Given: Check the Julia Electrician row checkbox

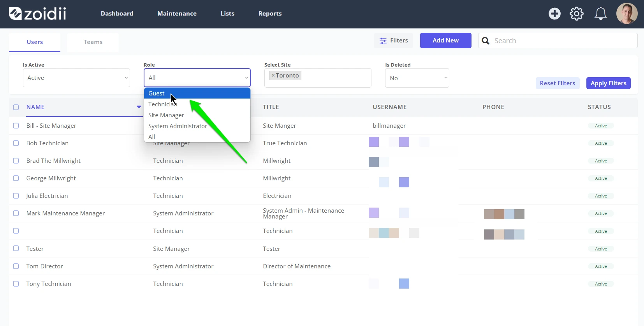Looking at the screenshot, I should tap(16, 196).
